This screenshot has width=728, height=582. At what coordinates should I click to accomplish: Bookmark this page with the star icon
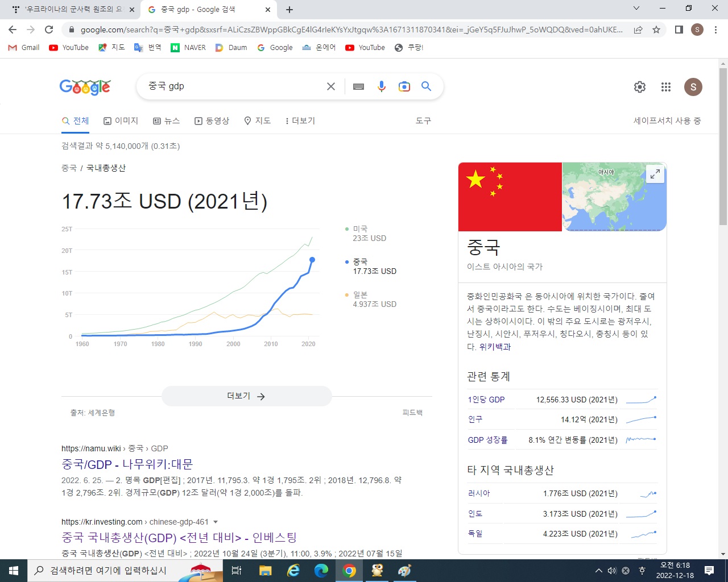(x=656, y=30)
